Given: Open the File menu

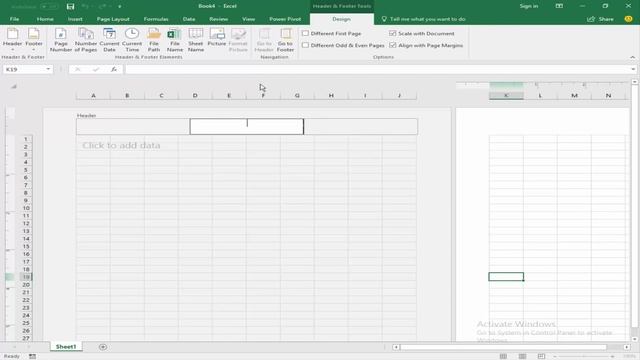Looking at the screenshot, I should [14, 19].
